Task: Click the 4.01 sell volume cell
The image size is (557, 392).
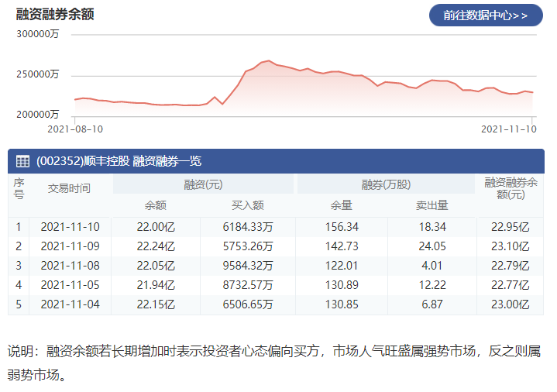Action: tap(432, 266)
